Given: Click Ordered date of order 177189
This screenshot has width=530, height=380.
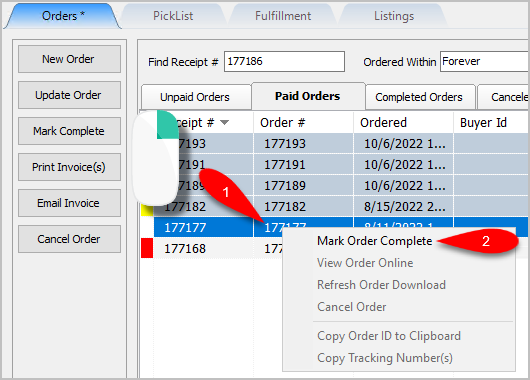Looking at the screenshot, I should [403, 186].
